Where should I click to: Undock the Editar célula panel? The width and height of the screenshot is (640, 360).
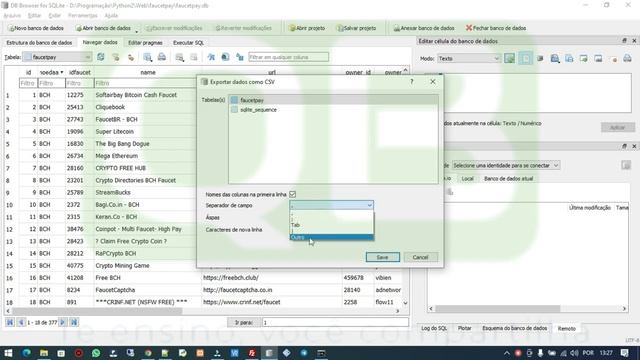click(x=624, y=41)
